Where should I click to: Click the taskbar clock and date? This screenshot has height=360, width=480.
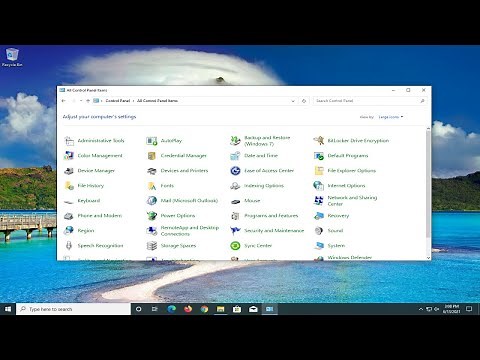[451, 309]
